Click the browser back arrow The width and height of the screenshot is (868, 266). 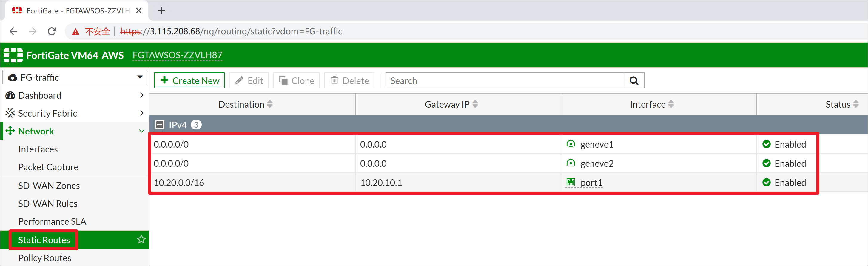[x=13, y=31]
